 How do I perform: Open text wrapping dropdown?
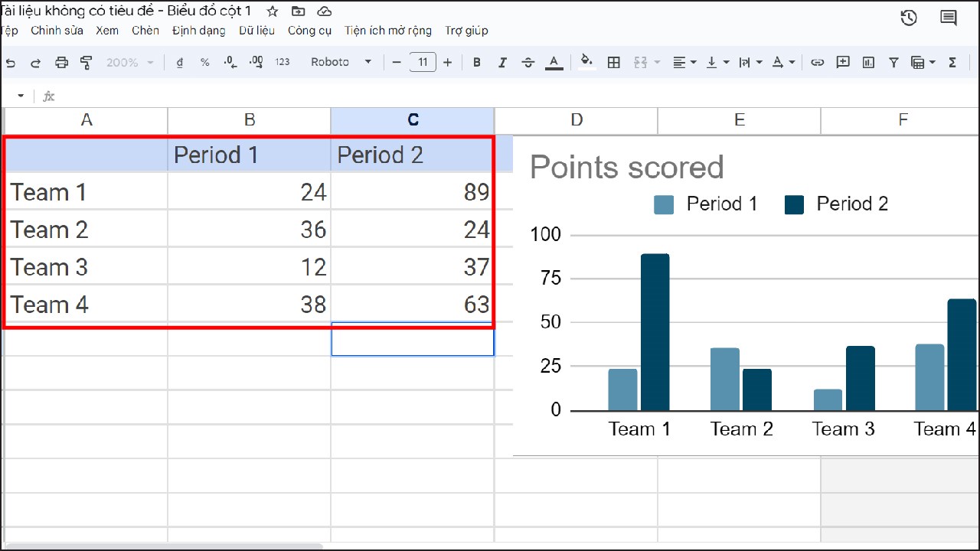[x=750, y=63]
